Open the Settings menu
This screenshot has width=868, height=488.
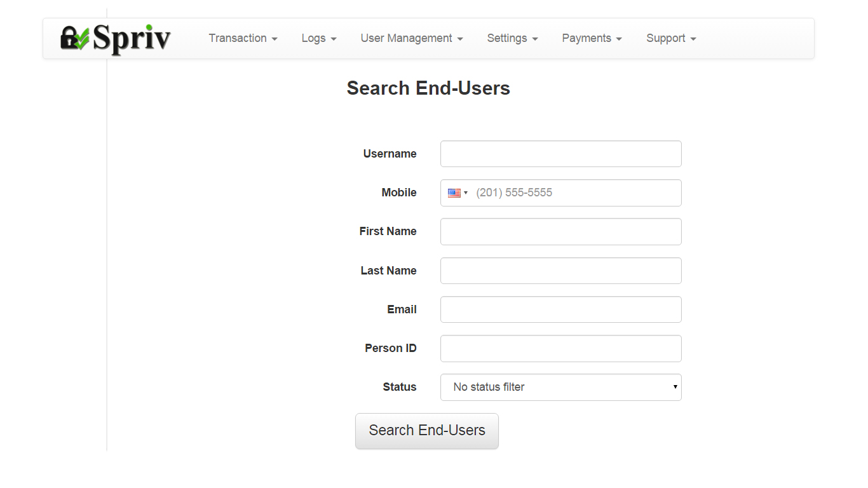click(513, 38)
